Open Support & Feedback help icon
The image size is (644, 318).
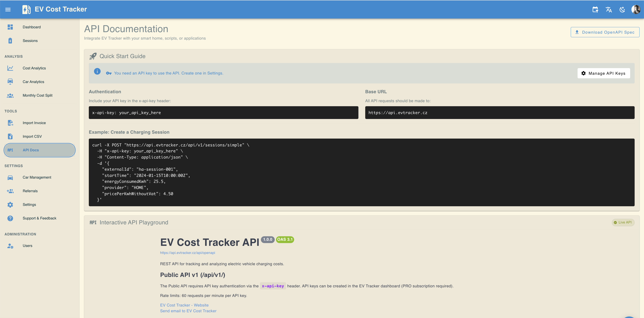[10, 218]
